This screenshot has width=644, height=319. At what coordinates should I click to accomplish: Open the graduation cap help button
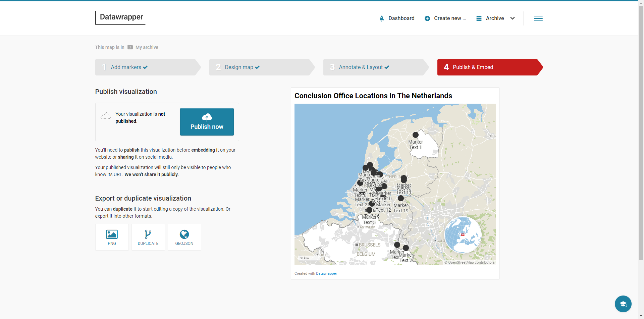point(623,304)
